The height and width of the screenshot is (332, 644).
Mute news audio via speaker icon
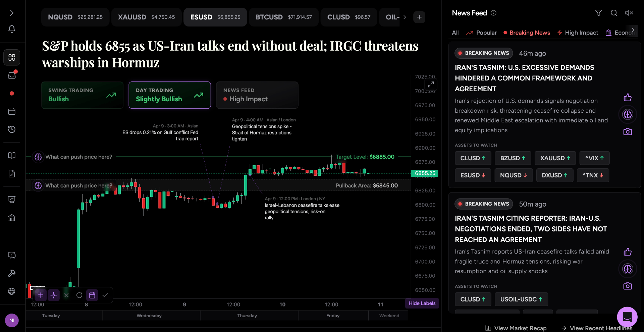(x=629, y=13)
